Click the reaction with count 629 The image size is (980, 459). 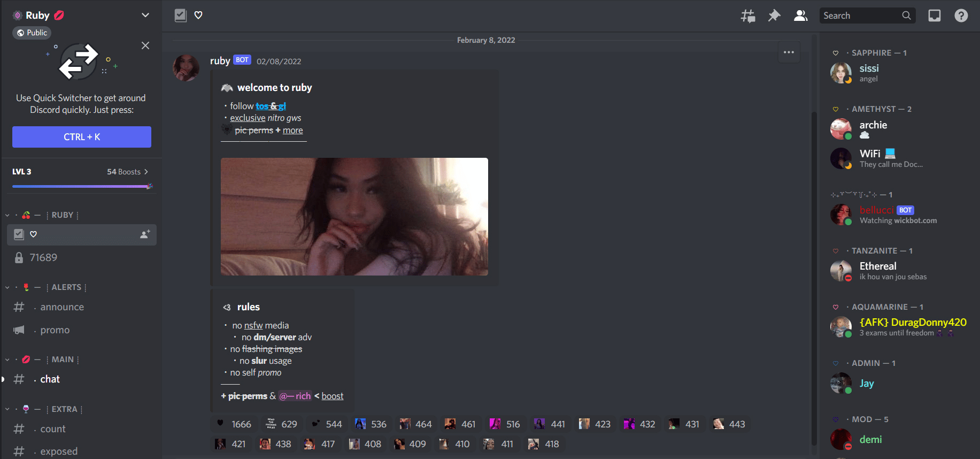282,424
